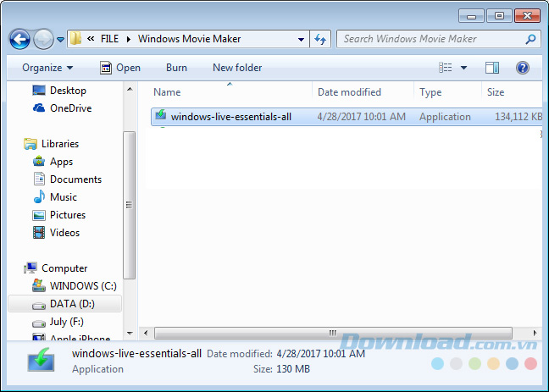Click the Refresh button beside address bar
Image resolution: width=549 pixels, height=392 pixels.
pos(321,39)
